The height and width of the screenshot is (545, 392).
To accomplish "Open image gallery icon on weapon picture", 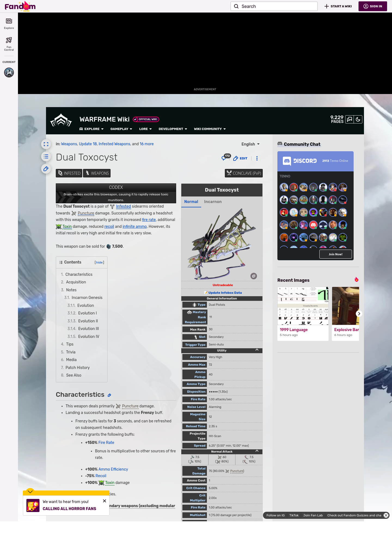I will coord(254,276).
